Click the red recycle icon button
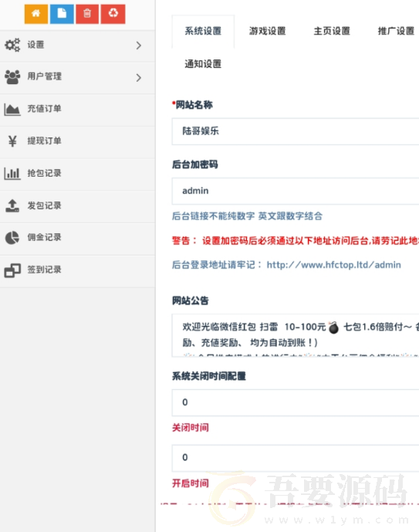 (113, 14)
